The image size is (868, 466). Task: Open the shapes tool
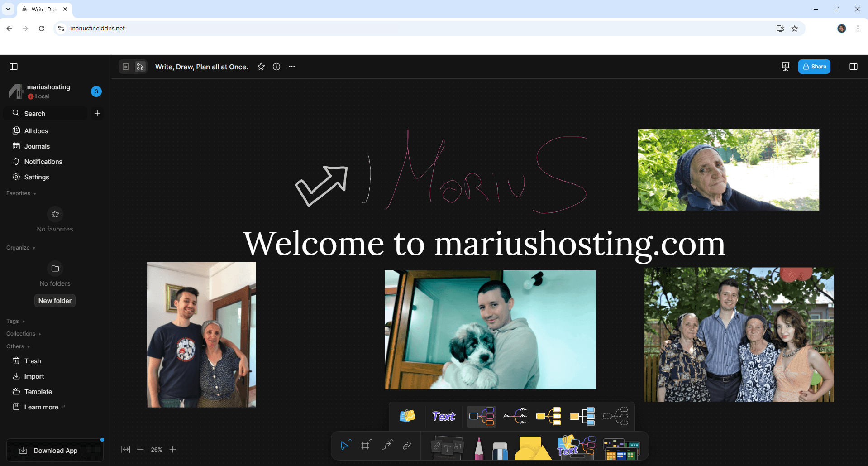click(x=532, y=448)
